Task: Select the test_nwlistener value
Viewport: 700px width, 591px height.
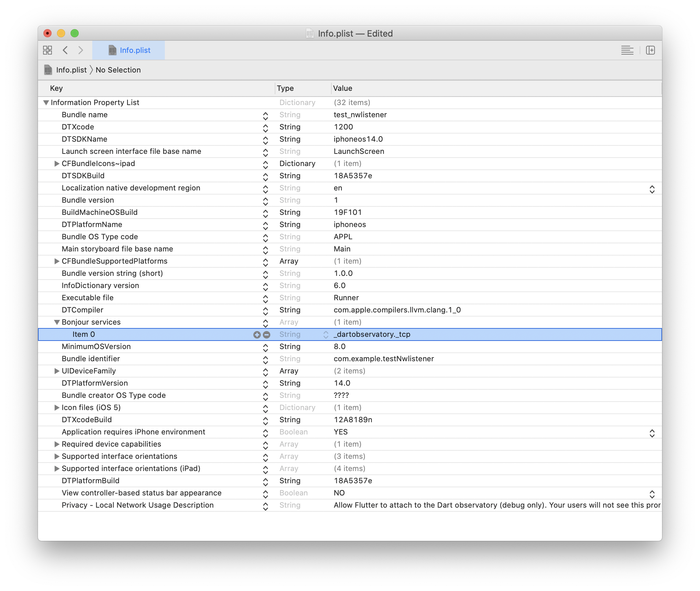Action: (x=360, y=115)
